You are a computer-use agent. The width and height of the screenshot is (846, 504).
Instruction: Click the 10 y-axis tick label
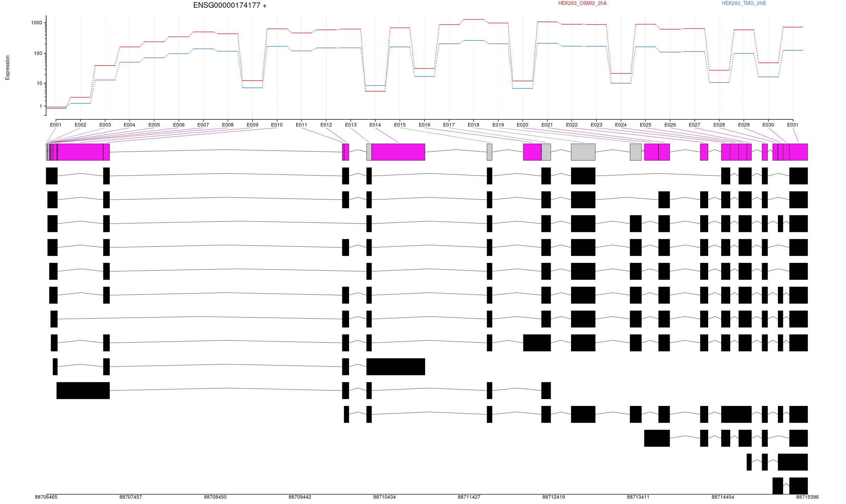point(39,83)
